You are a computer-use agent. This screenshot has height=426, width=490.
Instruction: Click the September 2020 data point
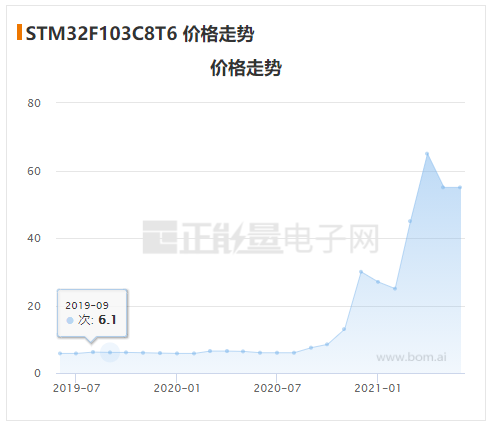[311, 348]
